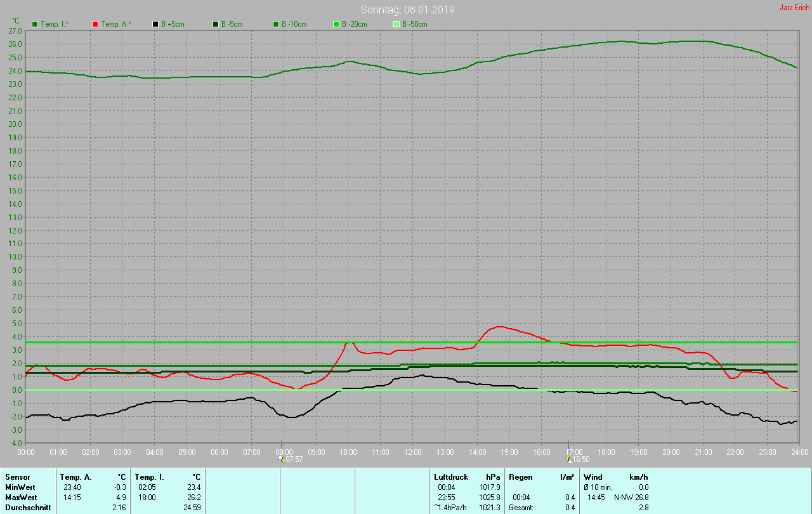
Task: Click the 12:00 time axis label
Action: (412, 452)
